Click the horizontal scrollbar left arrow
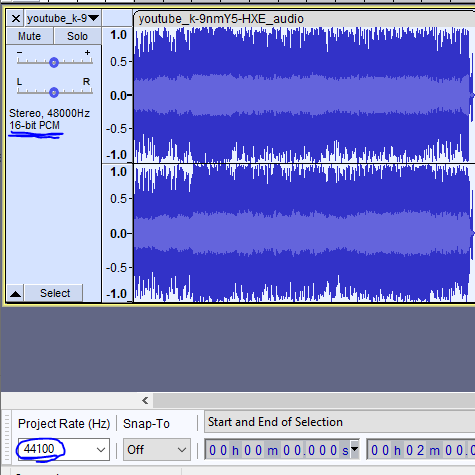Viewport: 475px width, 475px height. click(145, 400)
